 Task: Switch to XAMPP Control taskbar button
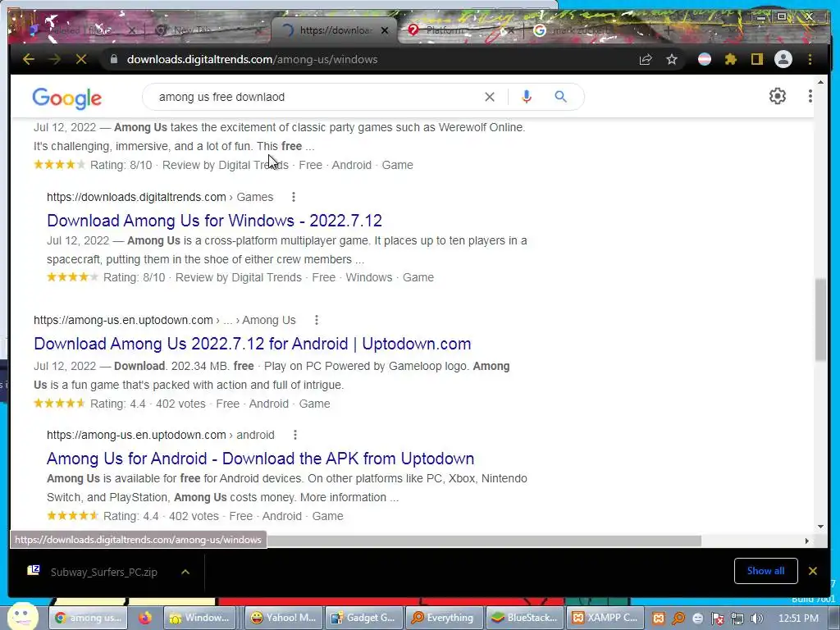605,618
